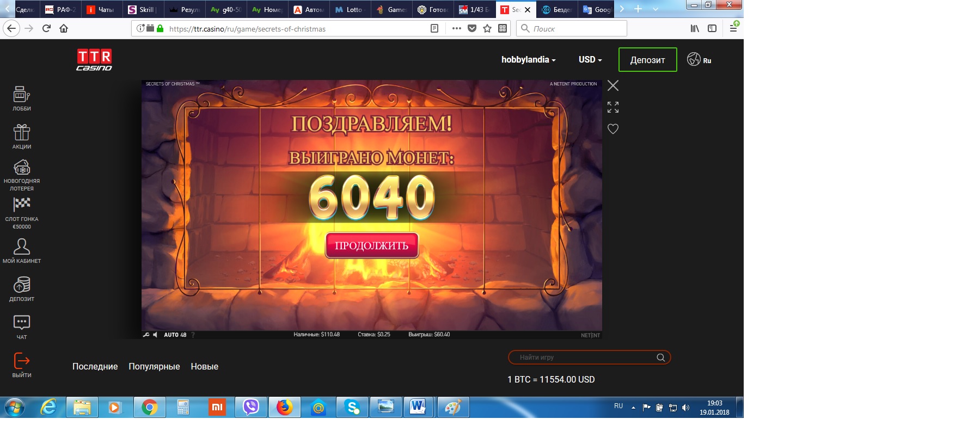980x431 pixels.
Task: Click the Firefox Поиск search box
Action: pos(572,28)
